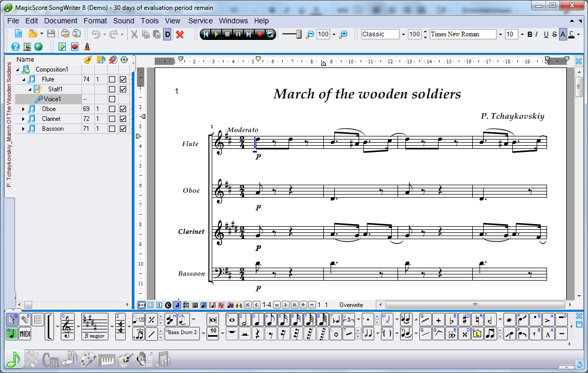This screenshot has width=588, height=373.
Task: Open the Service menu
Action: pyautogui.click(x=200, y=21)
